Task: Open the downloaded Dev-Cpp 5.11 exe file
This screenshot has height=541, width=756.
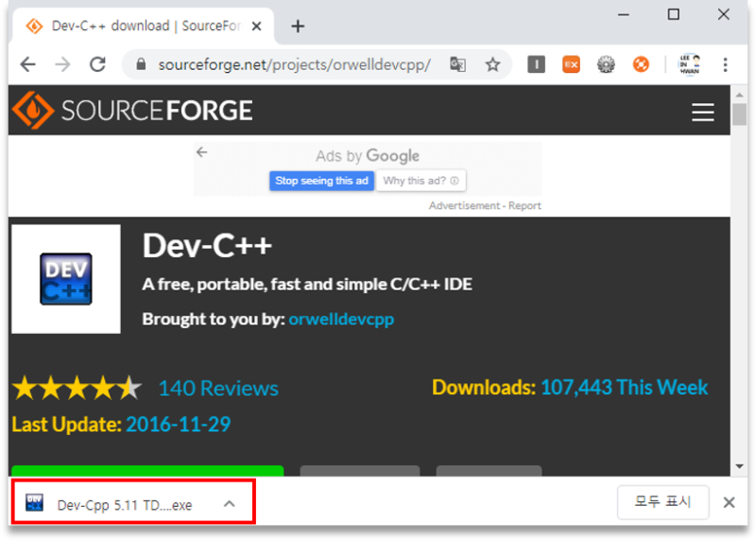Action: (x=125, y=505)
